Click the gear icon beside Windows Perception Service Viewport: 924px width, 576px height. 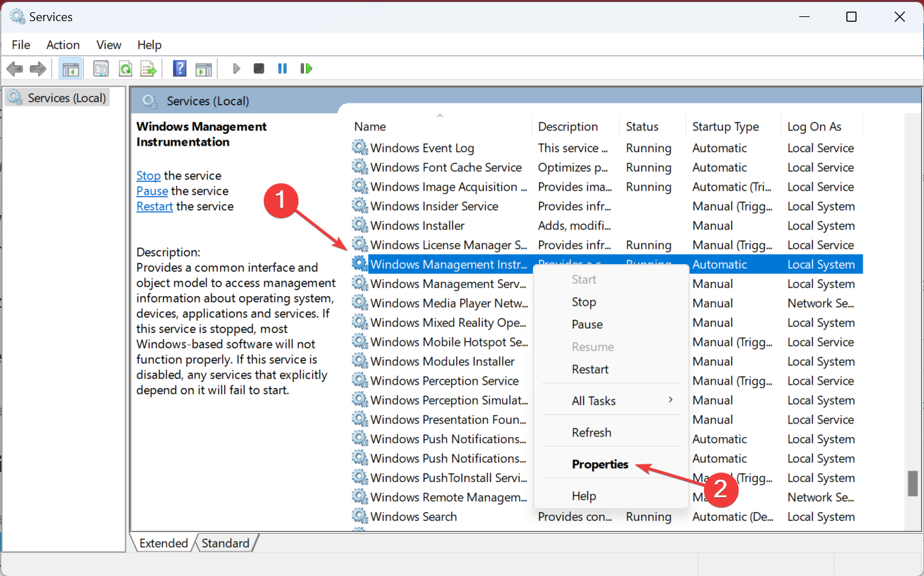[x=359, y=381]
